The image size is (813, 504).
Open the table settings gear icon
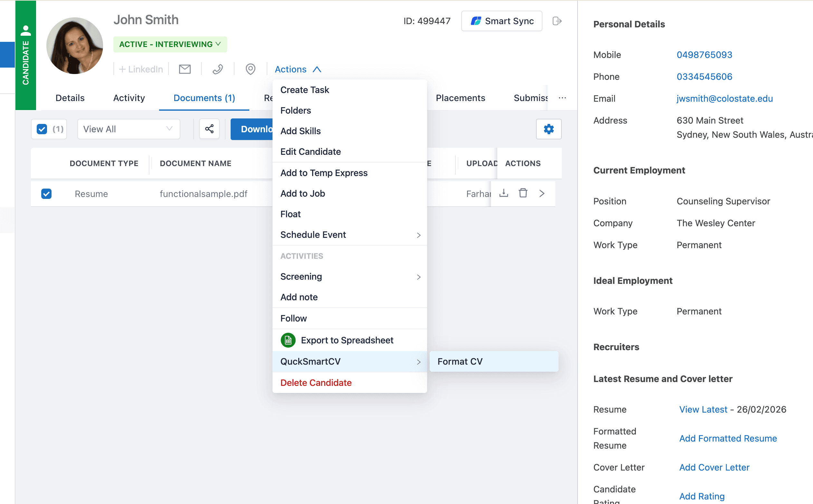click(x=549, y=129)
